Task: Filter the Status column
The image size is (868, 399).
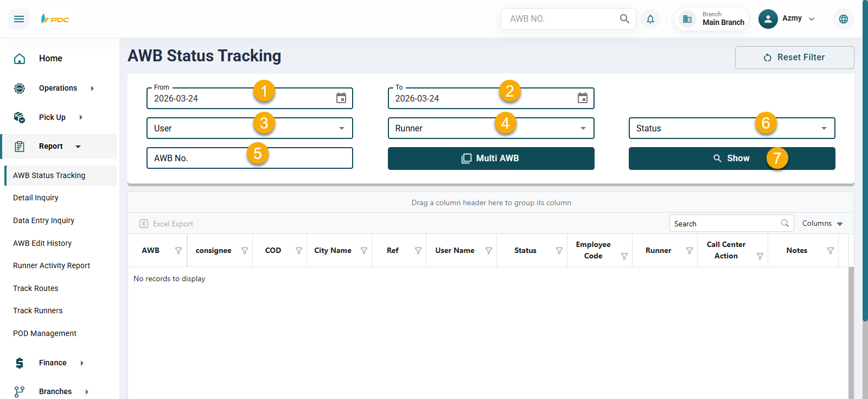Action: click(x=559, y=251)
